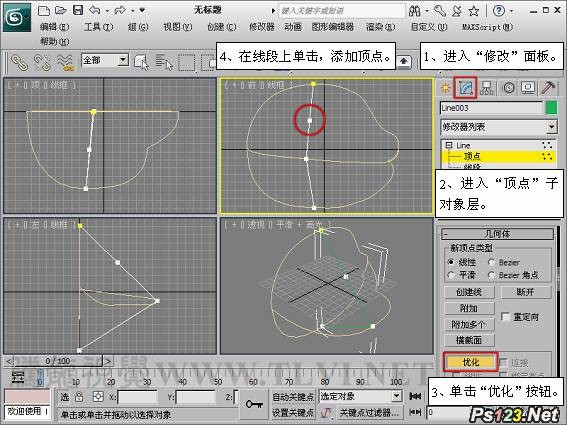Open the quick access toolbar customize arrow
This screenshot has height=425, width=567.
point(142,10)
